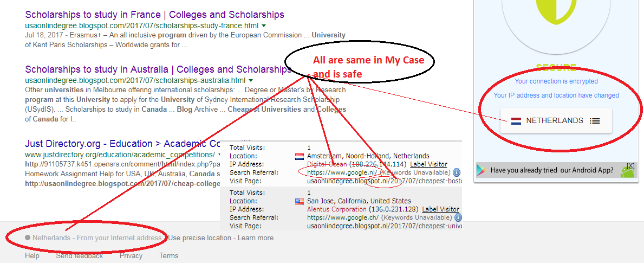Click the Learn more location link
The height and width of the screenshot is (263, 644).
click(256, 238)
